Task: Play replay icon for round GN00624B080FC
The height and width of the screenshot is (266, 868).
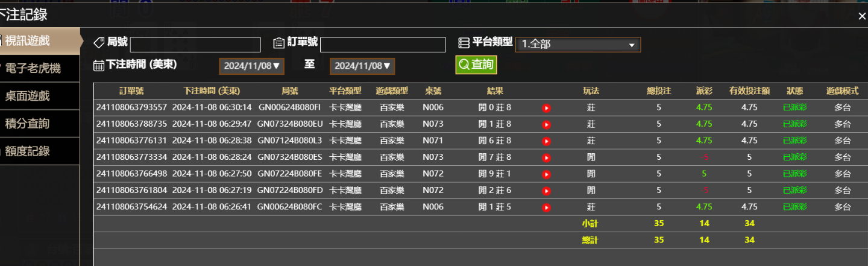Action: pyautogui.click(x=546, y=207)
